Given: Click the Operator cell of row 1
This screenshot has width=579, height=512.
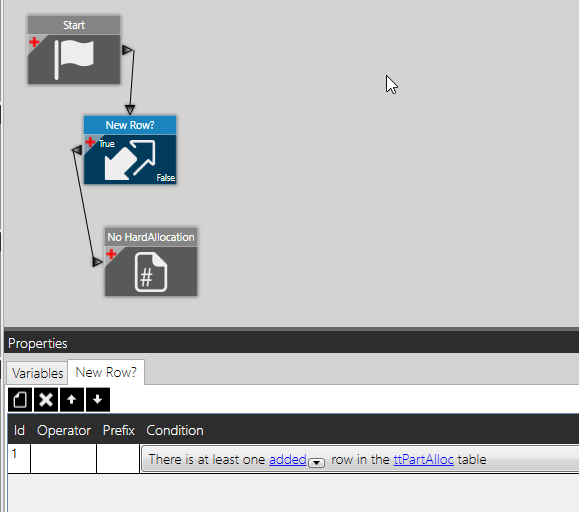Looking at the screenshot, I should [64, 458].
